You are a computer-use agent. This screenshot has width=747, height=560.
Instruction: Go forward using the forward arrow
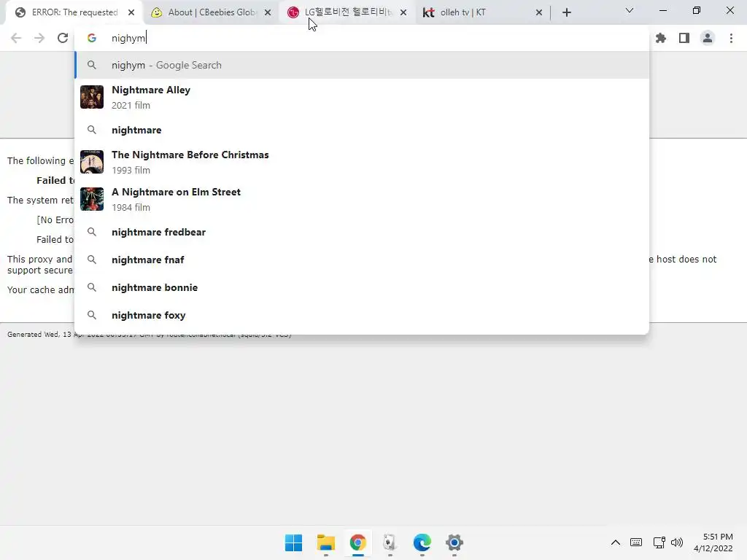point(39,38)
